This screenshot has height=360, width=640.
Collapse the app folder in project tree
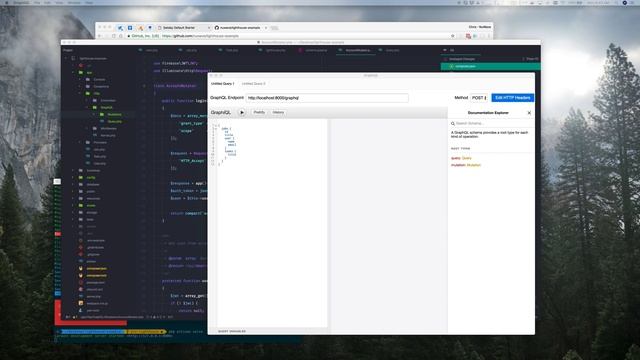(x=73, y=72)
